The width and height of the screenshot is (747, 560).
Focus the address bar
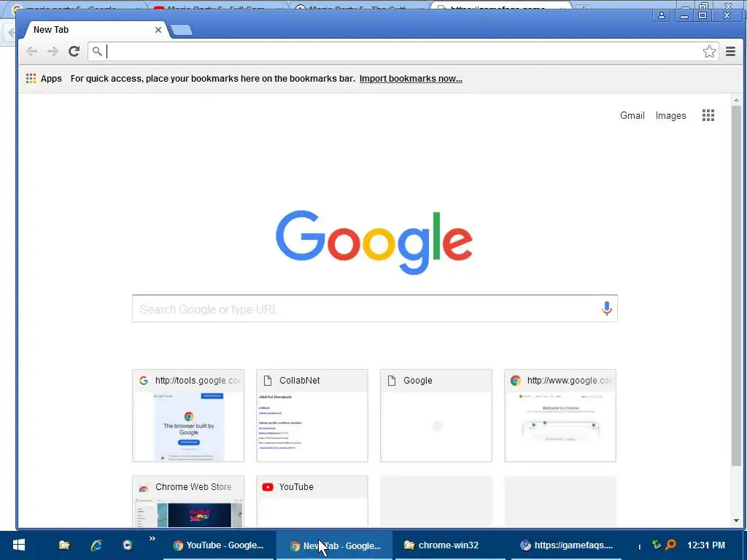tap(403, 52)
